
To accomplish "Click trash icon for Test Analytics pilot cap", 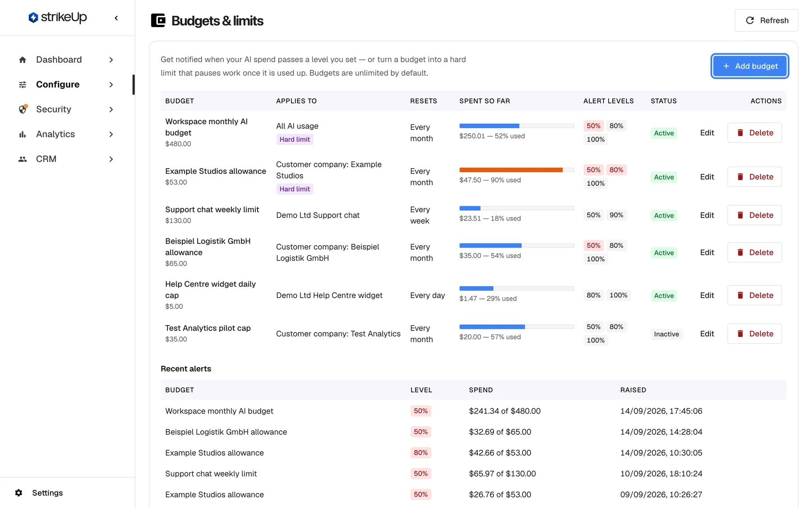I will (740, 334).
